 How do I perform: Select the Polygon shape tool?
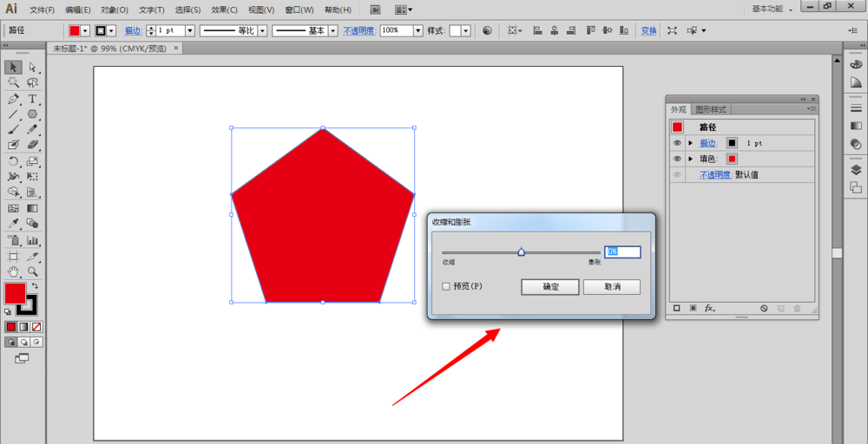pyautogui.click(x=33, y=114)
